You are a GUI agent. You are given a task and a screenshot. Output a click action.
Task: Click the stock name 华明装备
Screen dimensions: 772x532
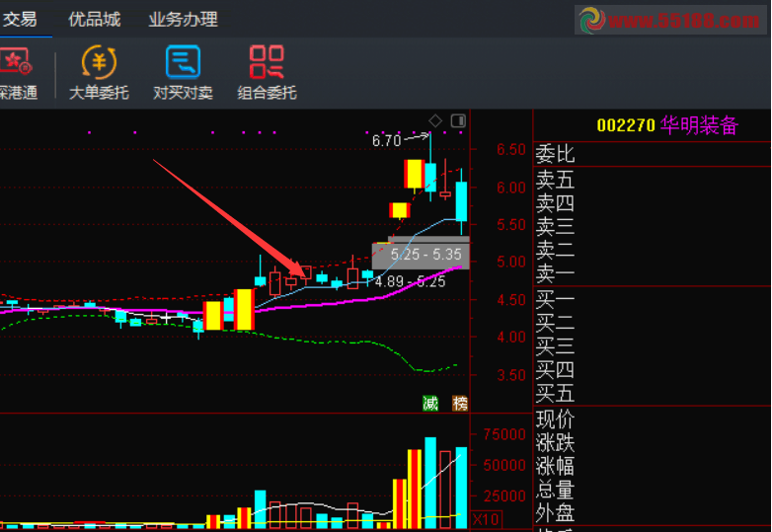pos(700,125)
